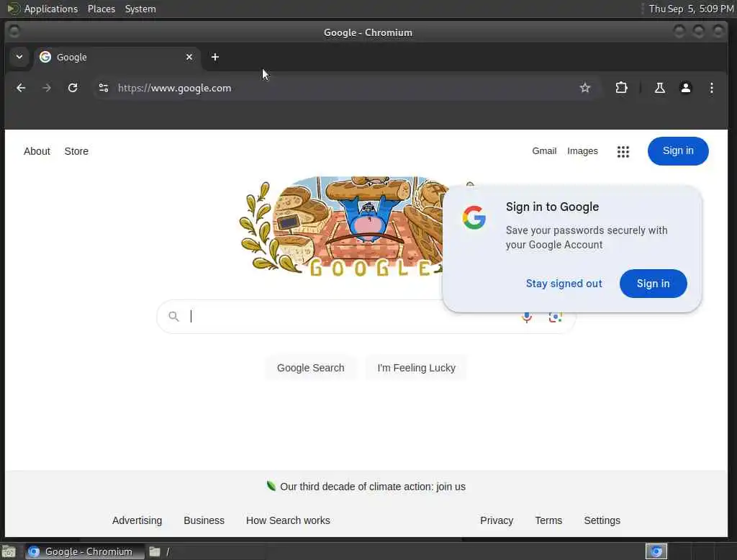737x560 pixels.
Task: Open the Applications menu
Action: (x=51, y=9)
